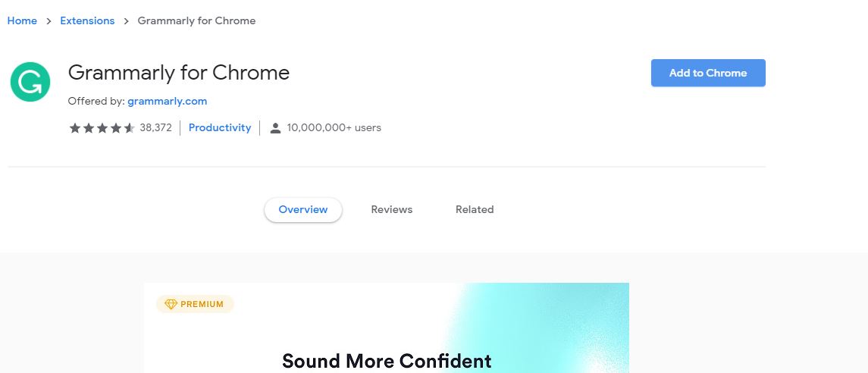868x373 pixels.
Task: Select the Overview tab
Action: (x=303, y=210)
